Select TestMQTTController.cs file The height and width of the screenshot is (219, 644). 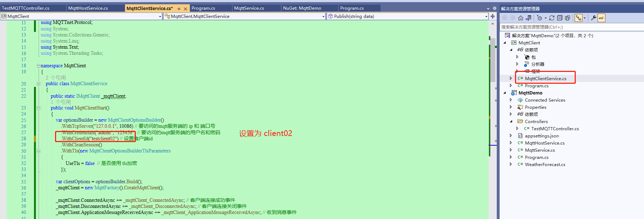click(x=555, y=128)
